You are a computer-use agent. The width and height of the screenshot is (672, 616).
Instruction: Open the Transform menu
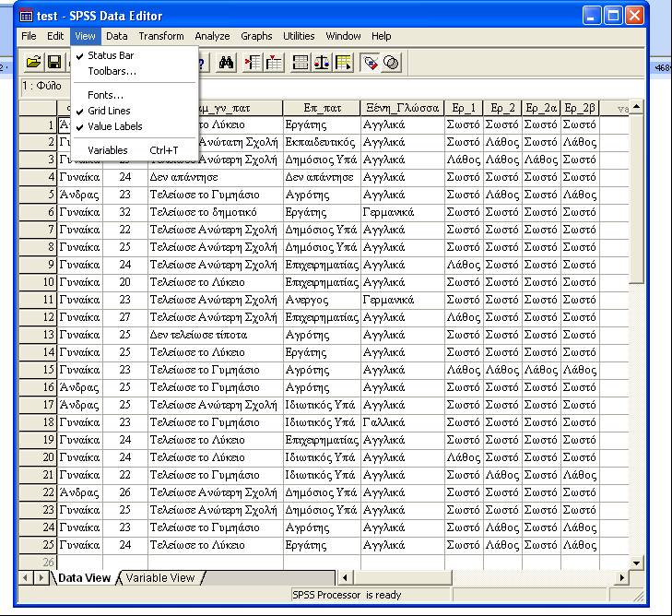[x=161, y=36]
